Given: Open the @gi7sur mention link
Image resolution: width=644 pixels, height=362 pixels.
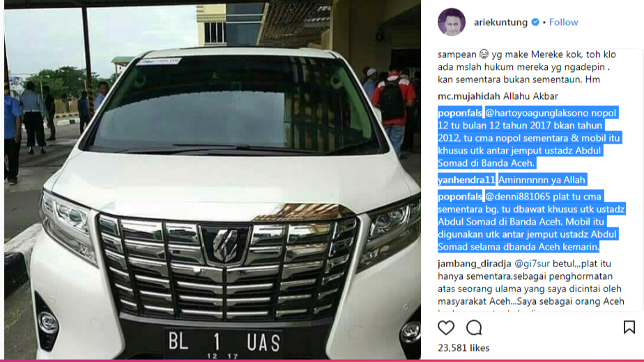Looking at the screenshot, I should point(532,264).
